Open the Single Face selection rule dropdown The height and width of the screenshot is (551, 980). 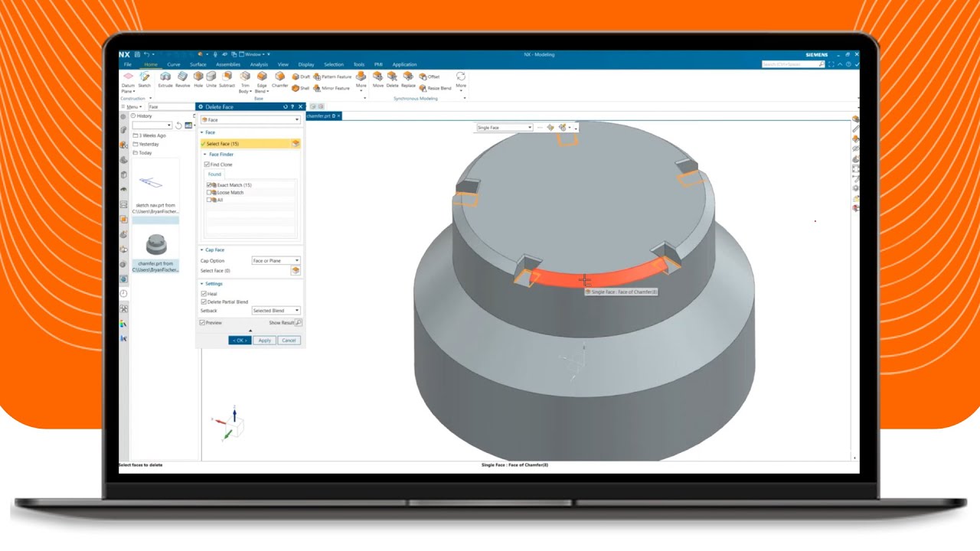pos(504,128)
